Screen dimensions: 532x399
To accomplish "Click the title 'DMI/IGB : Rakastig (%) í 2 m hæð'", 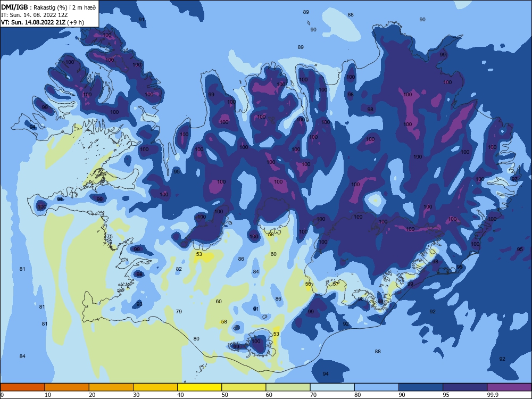I will 48,7.
